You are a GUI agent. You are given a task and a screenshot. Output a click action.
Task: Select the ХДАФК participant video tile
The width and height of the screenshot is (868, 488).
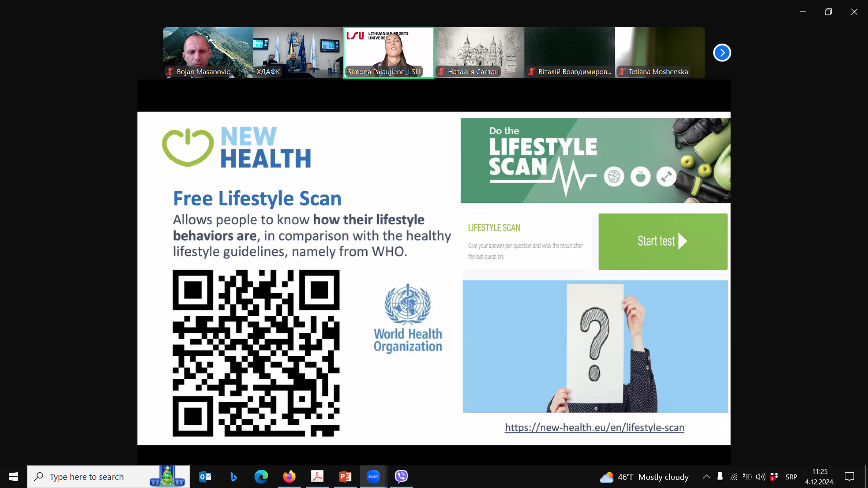coord(298,52)
